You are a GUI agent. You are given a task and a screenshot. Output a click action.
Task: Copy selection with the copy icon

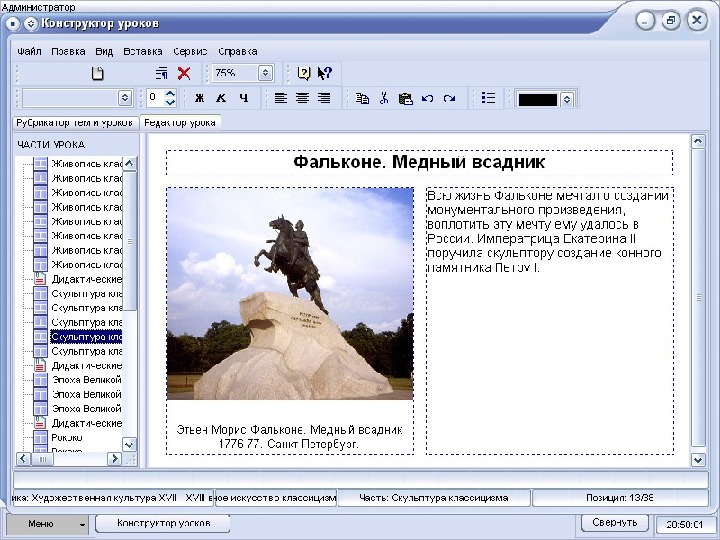pyautogui.click(x=362, y=98)
